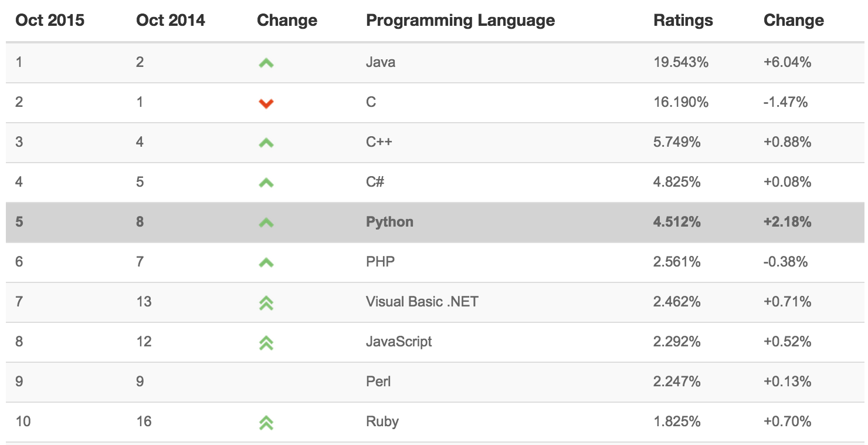
Task: Click the -1.47% change value for C
Action: (x=785, y=102)
